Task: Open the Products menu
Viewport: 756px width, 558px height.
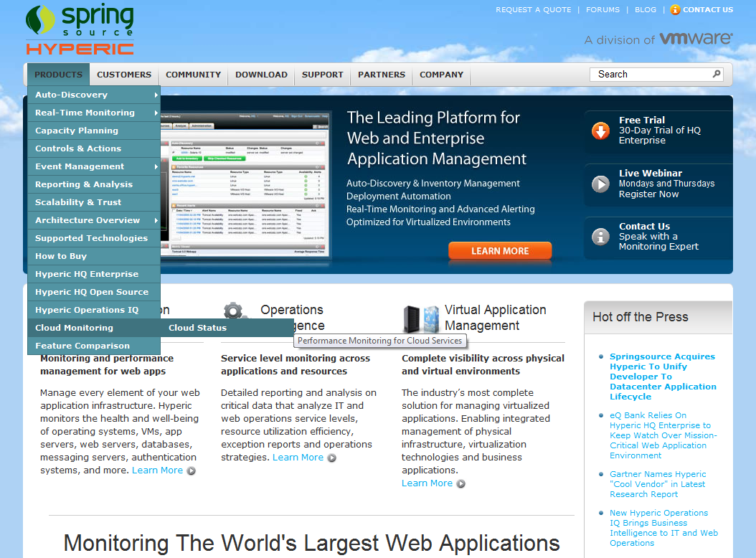Action: click(x=58, y=75)
